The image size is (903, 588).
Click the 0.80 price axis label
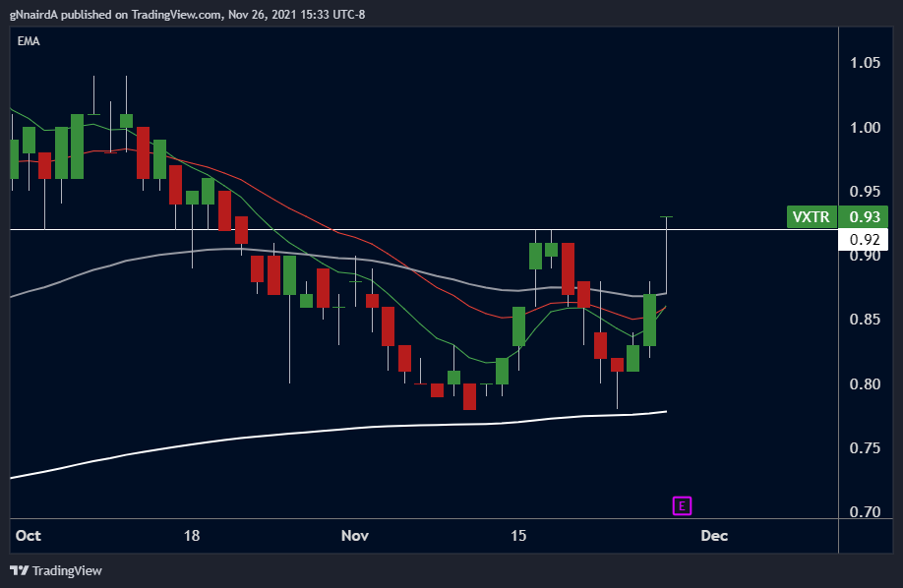(865, 383)
